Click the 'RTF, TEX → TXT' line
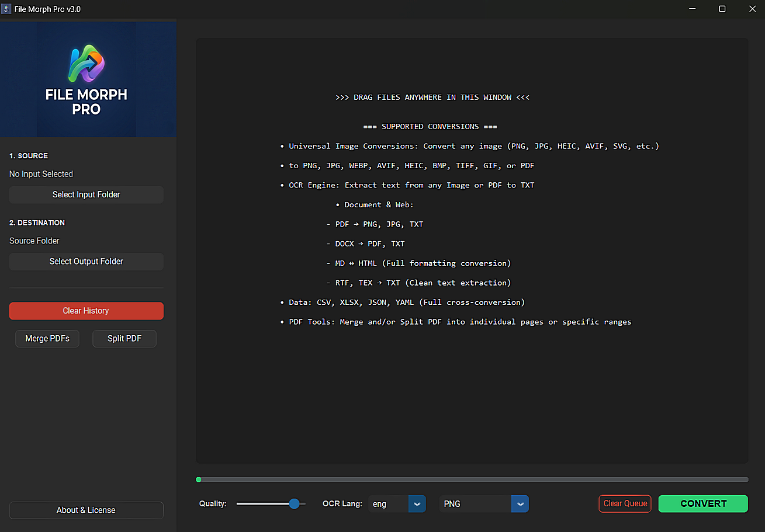The height and width of the screenshot is (532, 765). tap(418, 283)
